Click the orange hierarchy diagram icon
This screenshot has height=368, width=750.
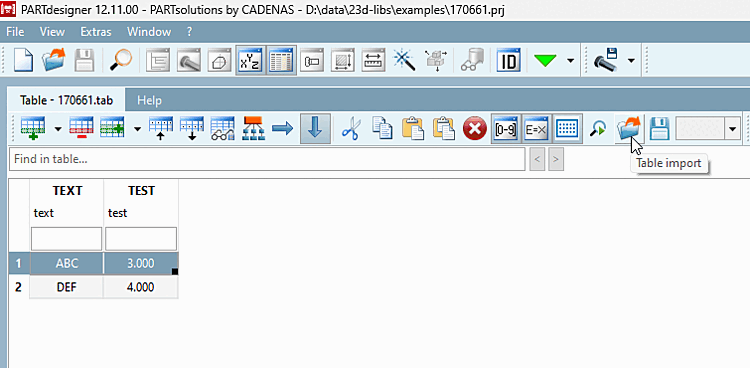(x=254, y=129)
